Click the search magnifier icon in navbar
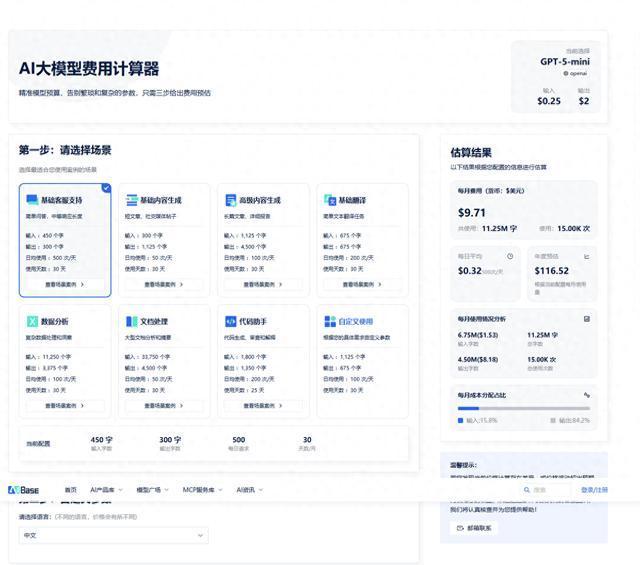The width and height of the screenshot is (640, 565). click(527, 489)
